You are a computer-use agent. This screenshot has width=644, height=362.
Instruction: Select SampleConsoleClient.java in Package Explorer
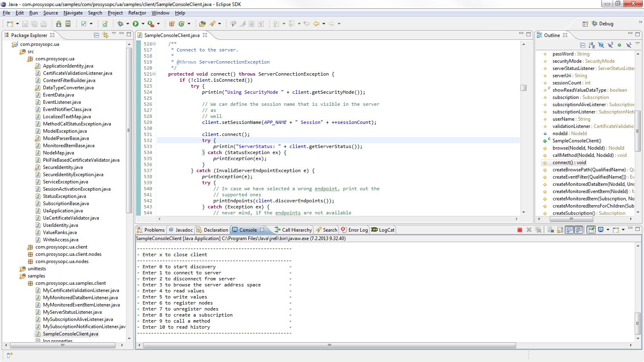[70, 333]
